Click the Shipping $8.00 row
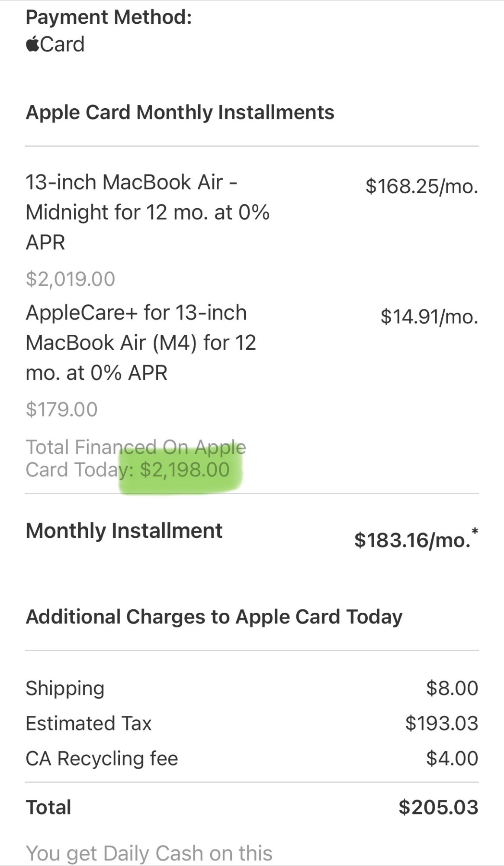The height and width of the screenshot is (866, 504). 252,688
